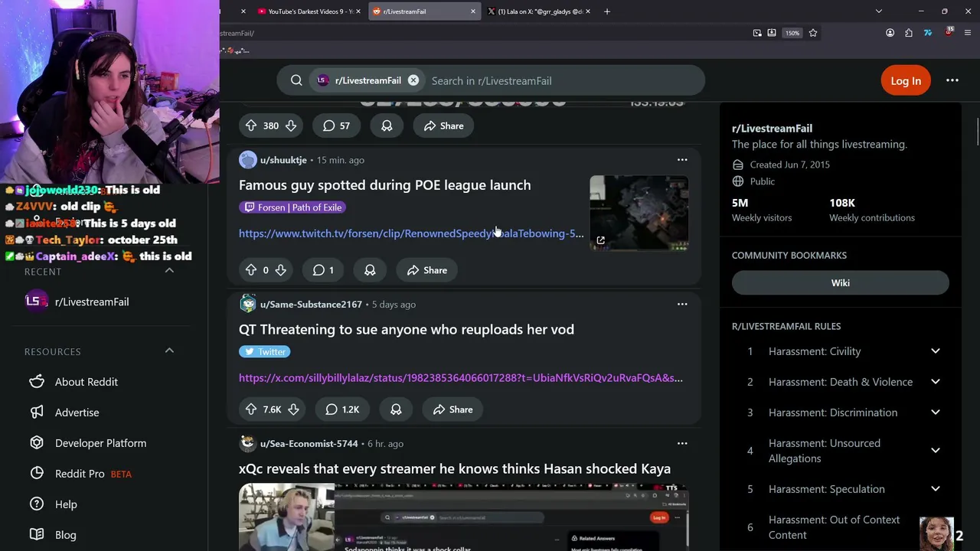Click the Log In button
Image resolution: width=980 pixels, height=551 pixels.
point(906,80)
